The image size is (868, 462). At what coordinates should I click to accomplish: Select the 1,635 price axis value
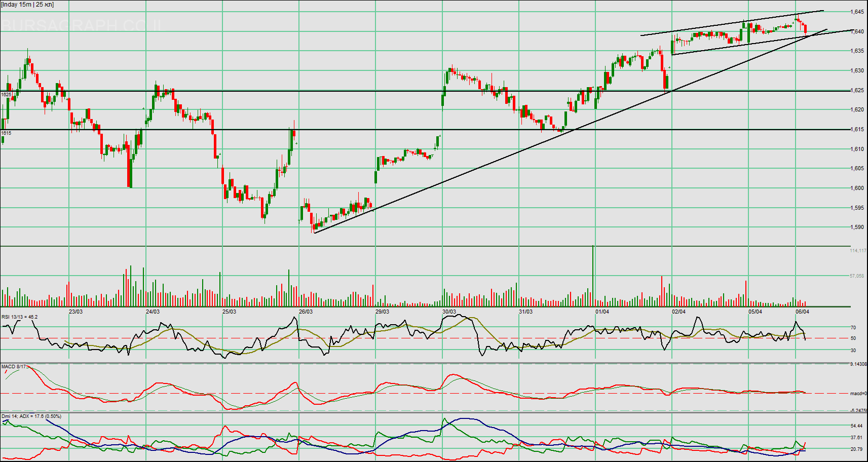[x=857, y=51]
